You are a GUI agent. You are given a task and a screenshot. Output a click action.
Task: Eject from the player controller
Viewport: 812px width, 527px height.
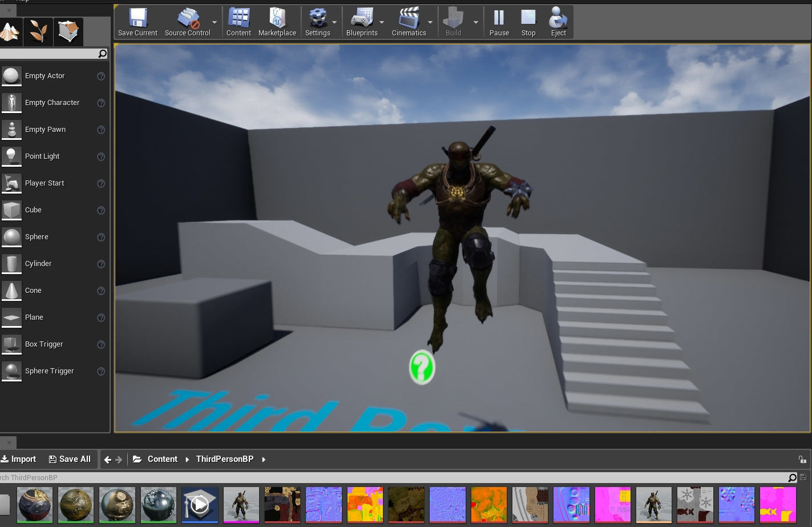(x=558, y=23)
